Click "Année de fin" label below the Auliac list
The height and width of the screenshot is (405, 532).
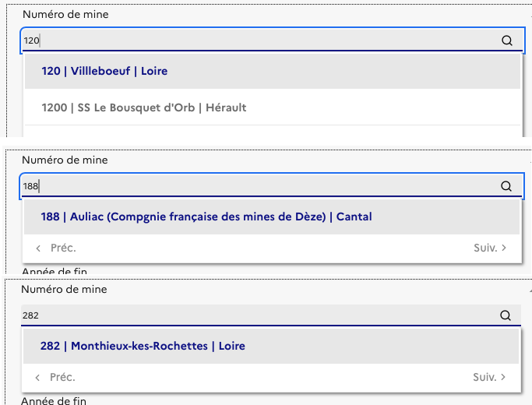(55, 271)
